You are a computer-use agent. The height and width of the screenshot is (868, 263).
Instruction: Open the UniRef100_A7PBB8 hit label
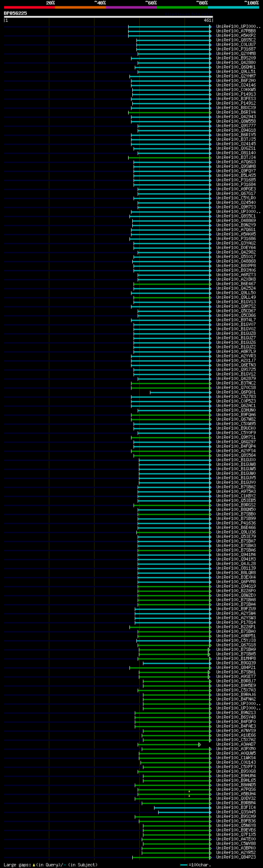click(x=236, y=31)
